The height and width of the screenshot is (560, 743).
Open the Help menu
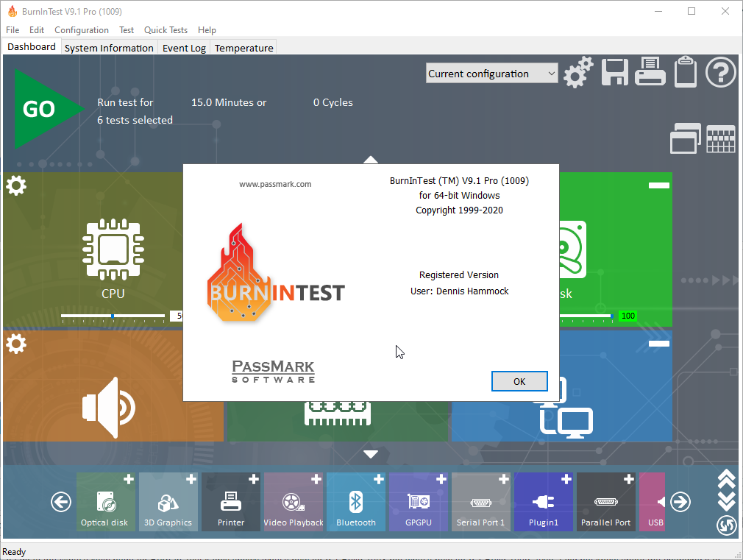[x=207, y=30]
